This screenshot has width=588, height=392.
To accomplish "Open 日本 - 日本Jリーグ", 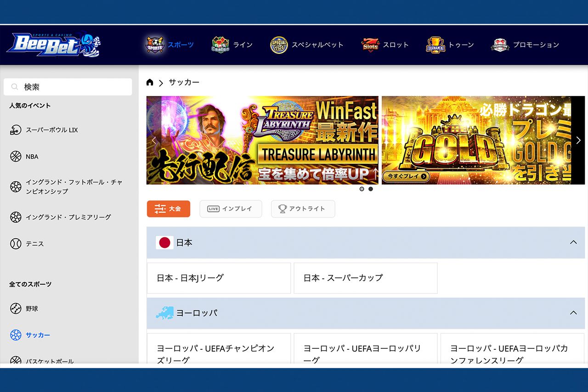I will 218,278.
